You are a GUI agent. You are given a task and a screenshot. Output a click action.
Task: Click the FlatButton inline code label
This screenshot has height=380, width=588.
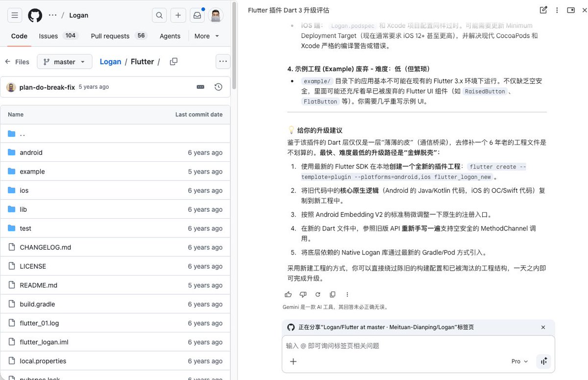320,101
